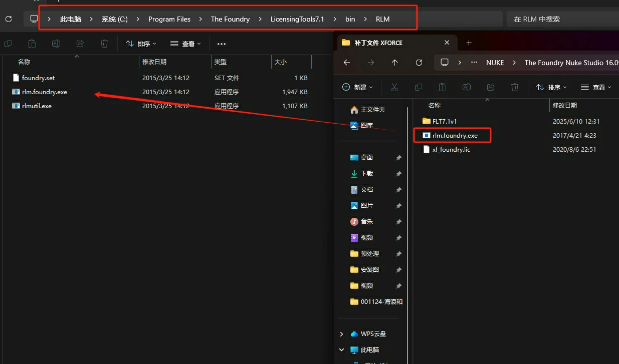Refresh the RLM folder window

(9, 19)
